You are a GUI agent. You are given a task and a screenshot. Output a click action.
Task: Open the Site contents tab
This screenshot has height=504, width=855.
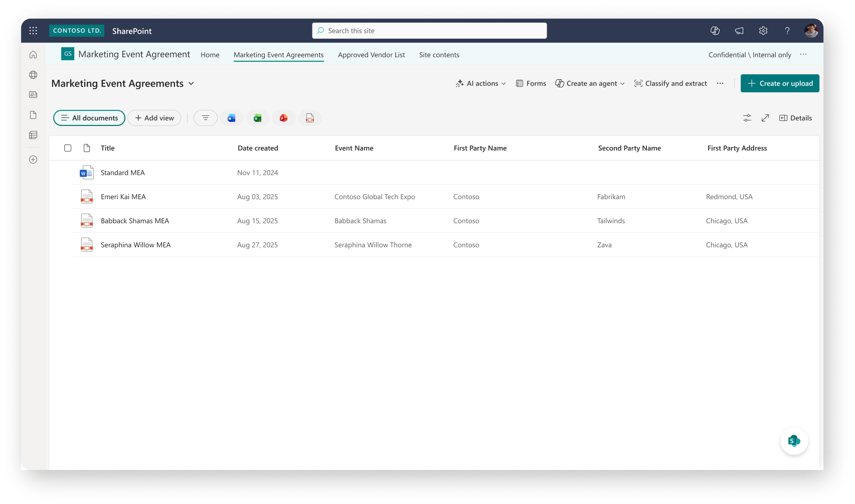[439, 55]
